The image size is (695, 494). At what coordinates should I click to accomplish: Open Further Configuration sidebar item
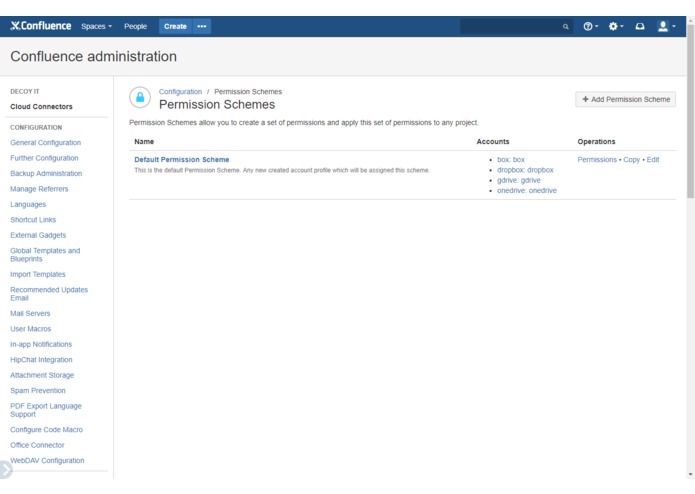coord(44,158)
